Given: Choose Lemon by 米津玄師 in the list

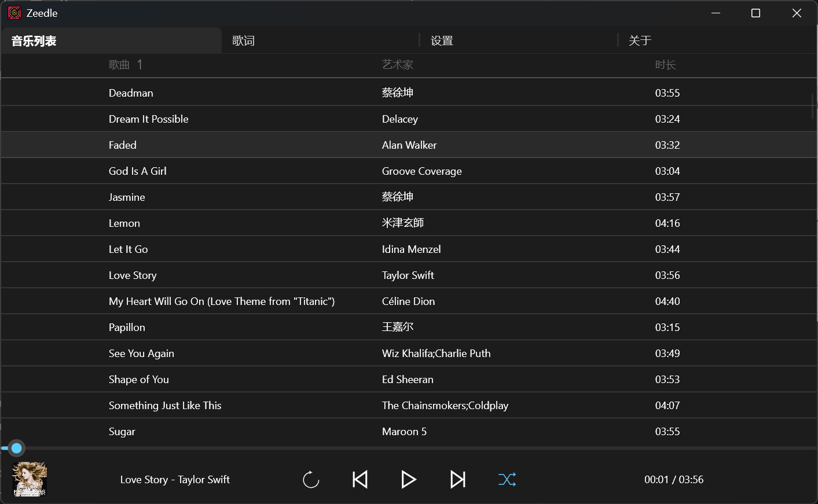Looking at the screenshot, I should pos(124,223).
